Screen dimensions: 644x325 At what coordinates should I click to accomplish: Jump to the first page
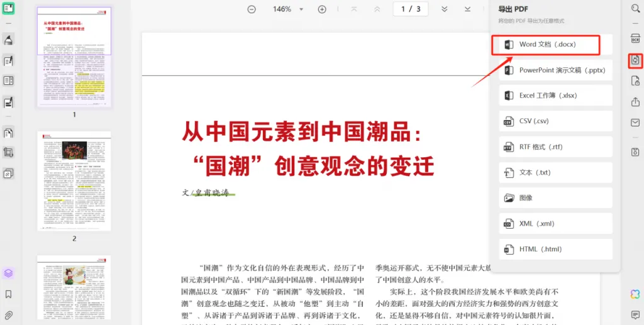tap(354, 9)
